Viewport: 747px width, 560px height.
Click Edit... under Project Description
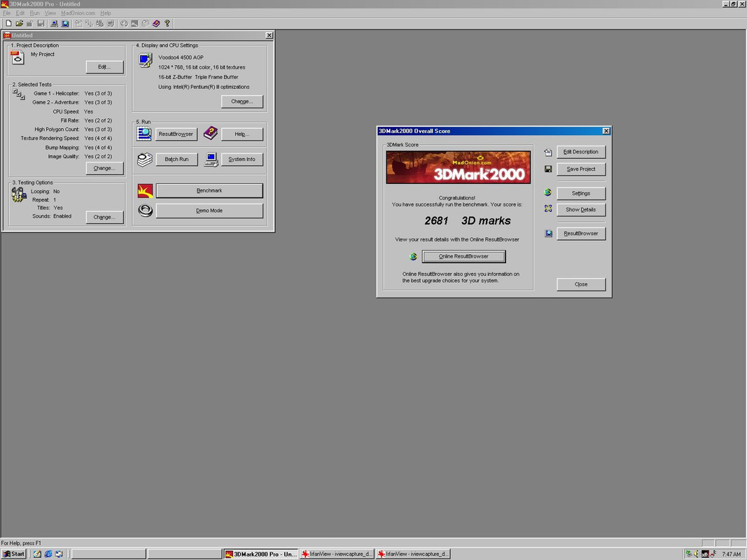pyautogui.click(x=104, y=66)
